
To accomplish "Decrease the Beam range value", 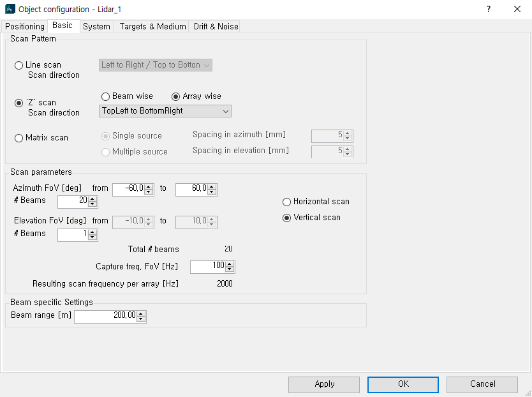I will [141, 320].
